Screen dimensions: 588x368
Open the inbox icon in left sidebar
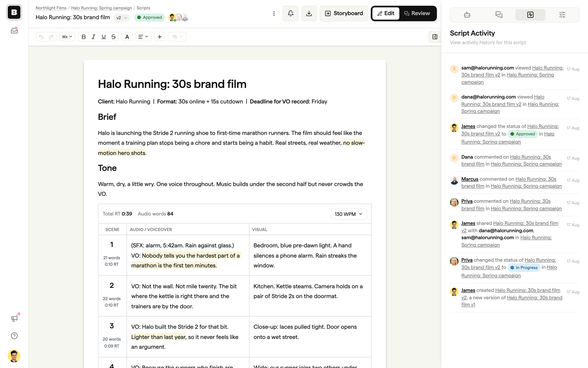tap(14, 30)
